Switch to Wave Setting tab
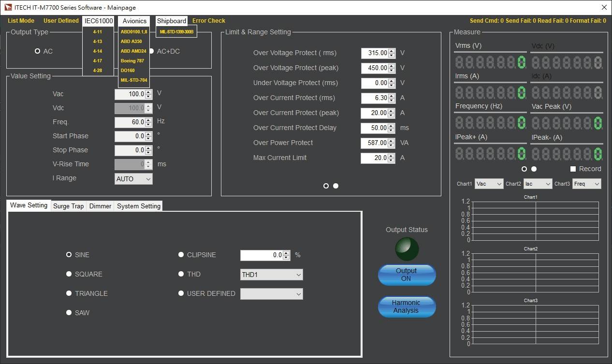This screenshot has height=364, width=612. point(29,205)
